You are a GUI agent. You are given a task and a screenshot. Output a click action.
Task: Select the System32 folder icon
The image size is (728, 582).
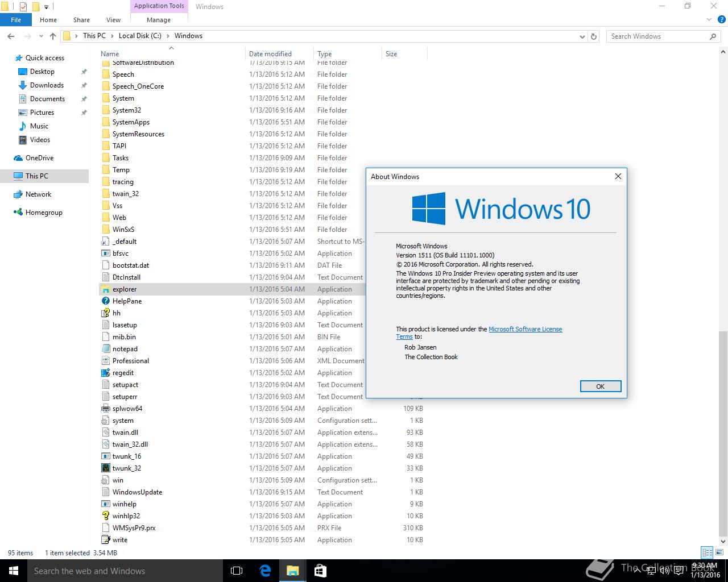pos(105,110)
